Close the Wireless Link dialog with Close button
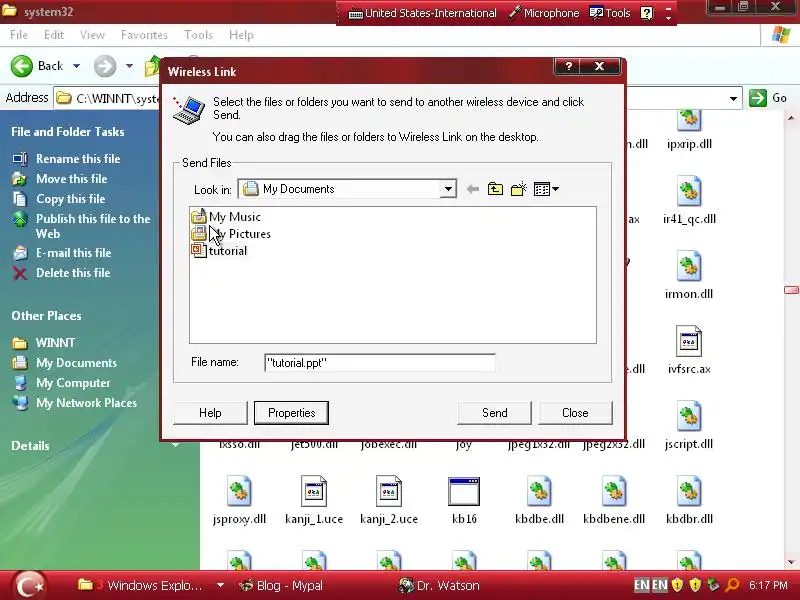This screenshot has width=800, height=600. click(575, 413)
